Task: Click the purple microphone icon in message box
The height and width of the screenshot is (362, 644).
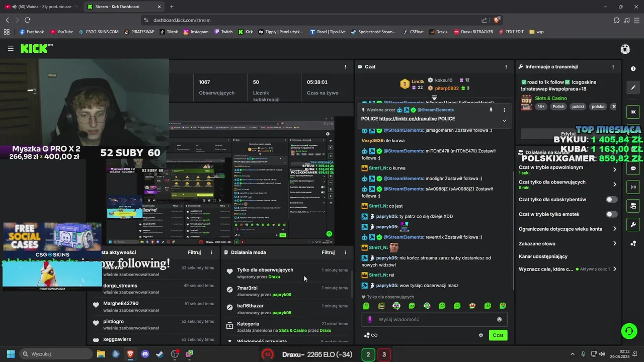Action: tap(370, 319)
